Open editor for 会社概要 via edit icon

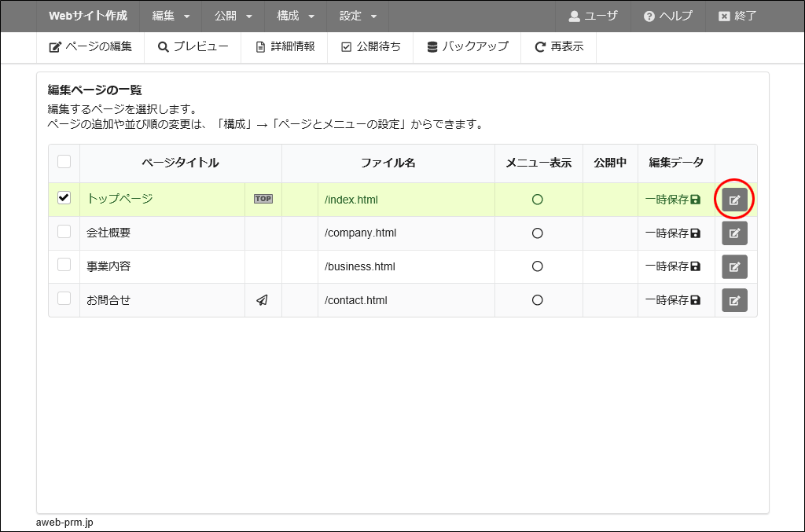click(734, 233)
